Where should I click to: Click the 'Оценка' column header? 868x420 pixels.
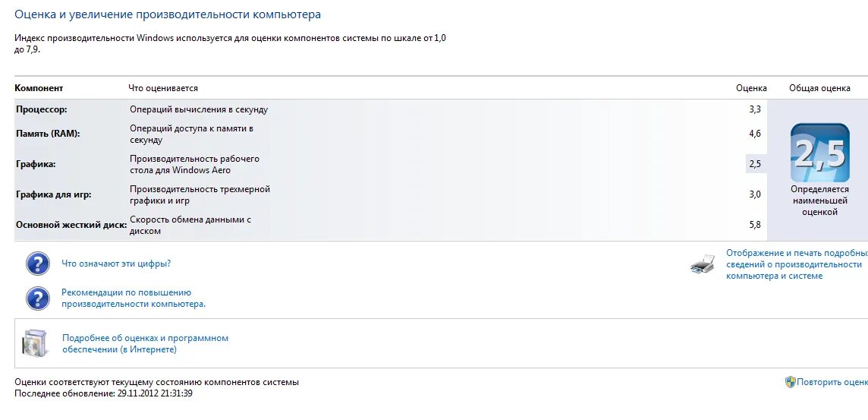click(x=751, y=88)
